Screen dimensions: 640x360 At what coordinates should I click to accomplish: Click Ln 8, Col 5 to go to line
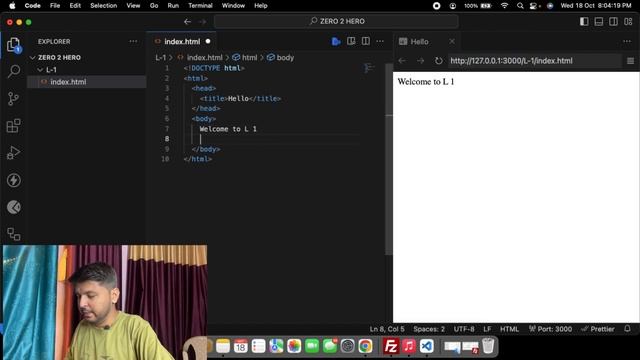click(x=387, y=329)
